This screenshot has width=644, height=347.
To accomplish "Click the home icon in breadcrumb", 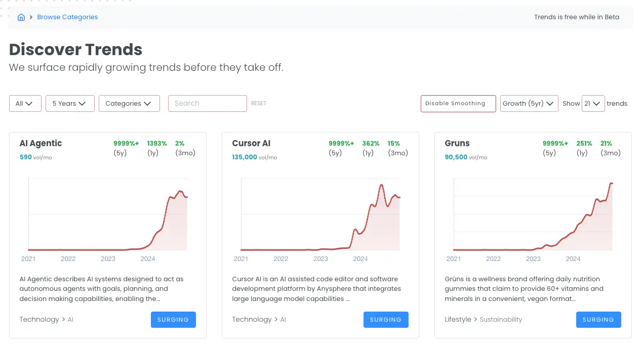I will [x=21, y=17].
